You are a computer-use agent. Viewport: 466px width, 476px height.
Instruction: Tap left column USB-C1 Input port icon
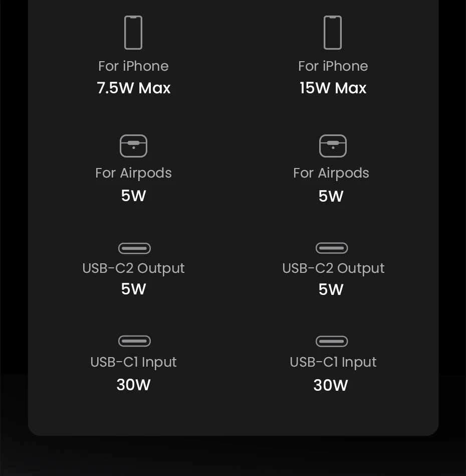134,341
